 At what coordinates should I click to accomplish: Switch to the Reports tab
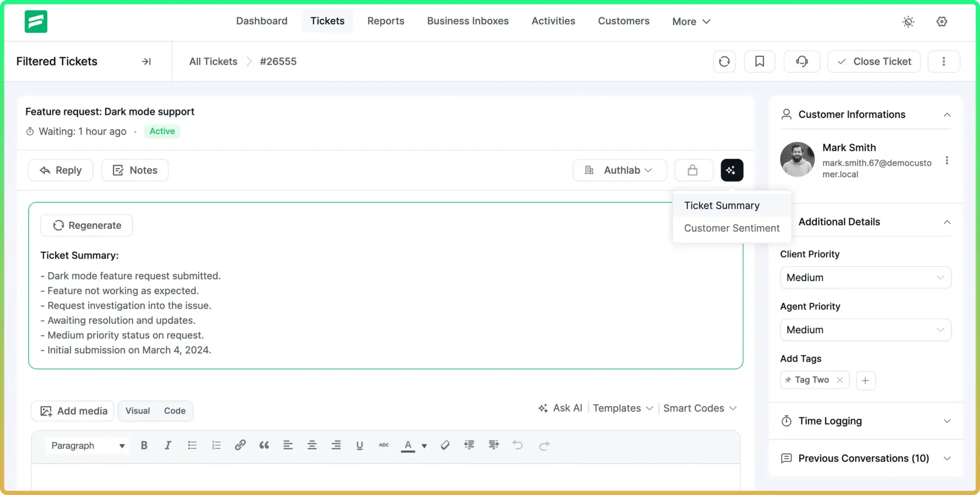tap(386, 21)
